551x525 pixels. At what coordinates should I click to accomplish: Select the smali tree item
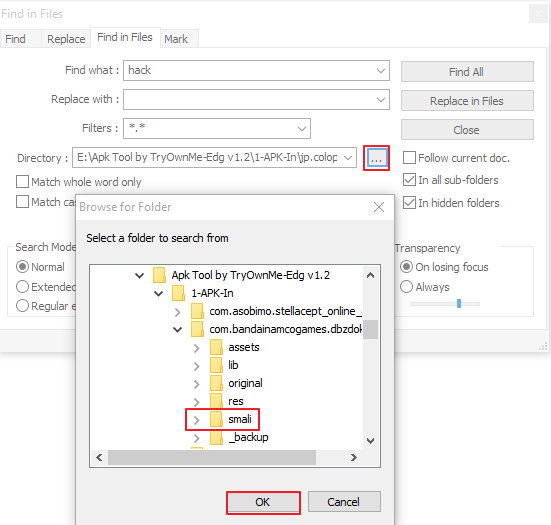pyautogui.click(x=240, y=419)
